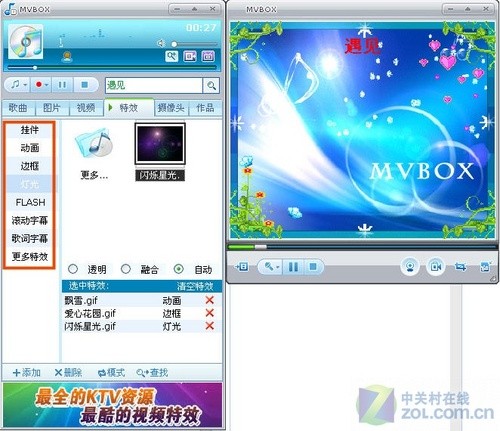This screenshot has width=500, height=431.
Task: Click the video record camera icon
Action: tap(436, 267)
